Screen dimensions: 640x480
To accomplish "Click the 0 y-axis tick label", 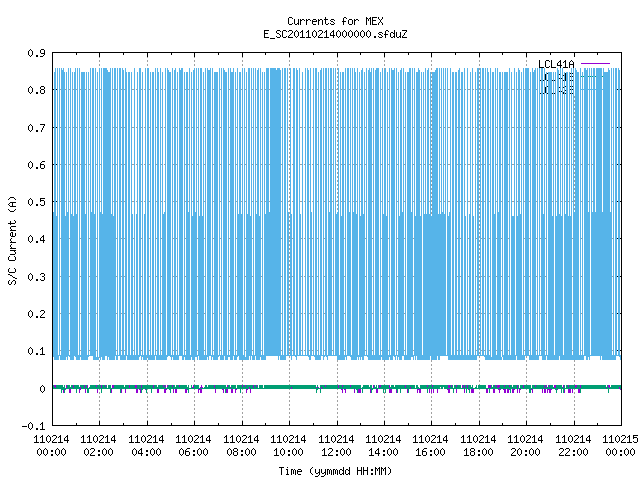I will coord(42,389).
